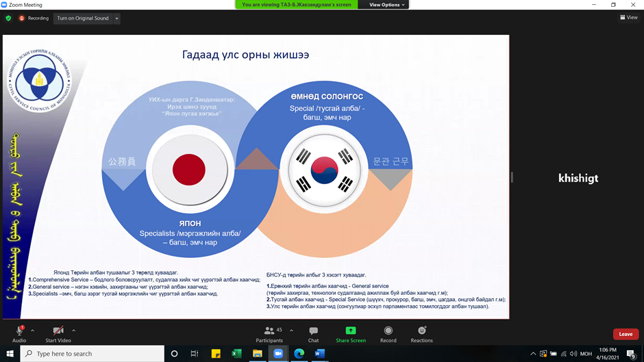The height and width of the screenshot is (362, 644).
Task: Click the South Korea flag in the slide
Action: (324, 170)
